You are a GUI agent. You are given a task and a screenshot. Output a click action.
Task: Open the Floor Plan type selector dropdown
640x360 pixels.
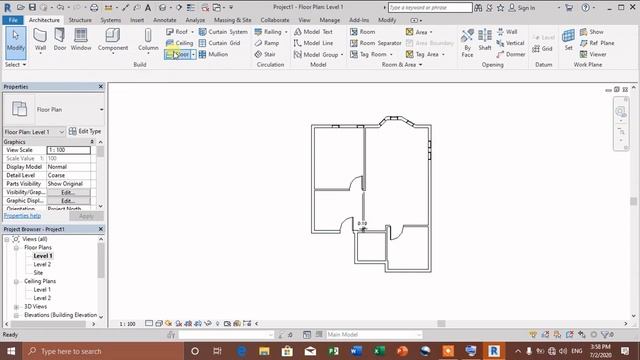(x=101, y=109)
